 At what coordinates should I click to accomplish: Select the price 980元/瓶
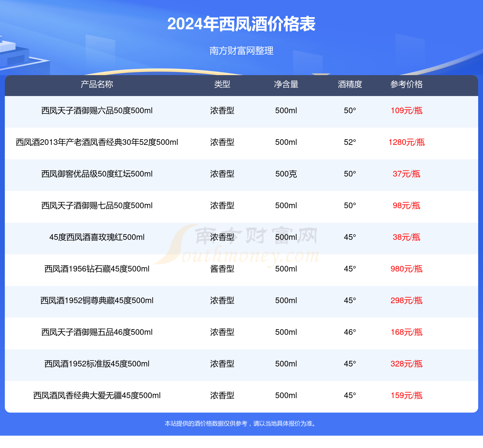click(x=407, y=269)
